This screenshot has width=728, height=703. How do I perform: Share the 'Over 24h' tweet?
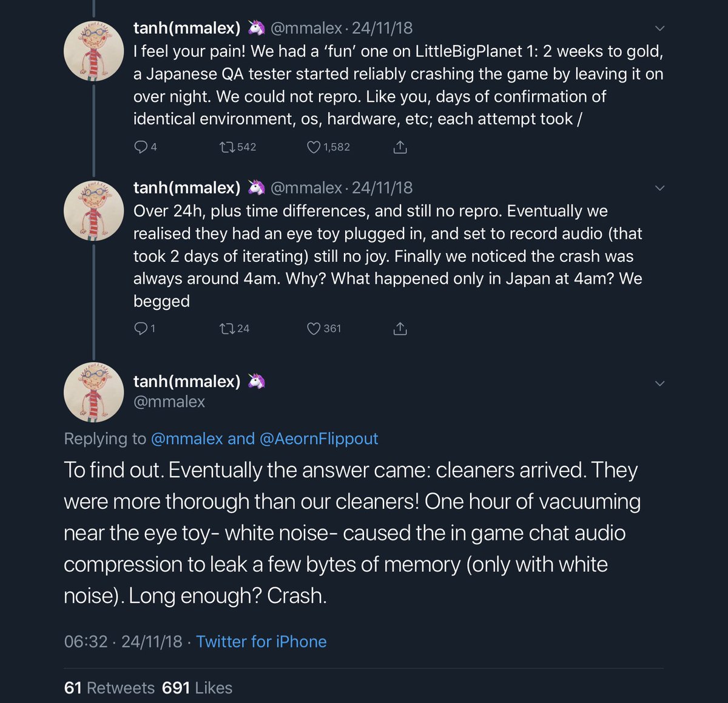click(400, 328)
